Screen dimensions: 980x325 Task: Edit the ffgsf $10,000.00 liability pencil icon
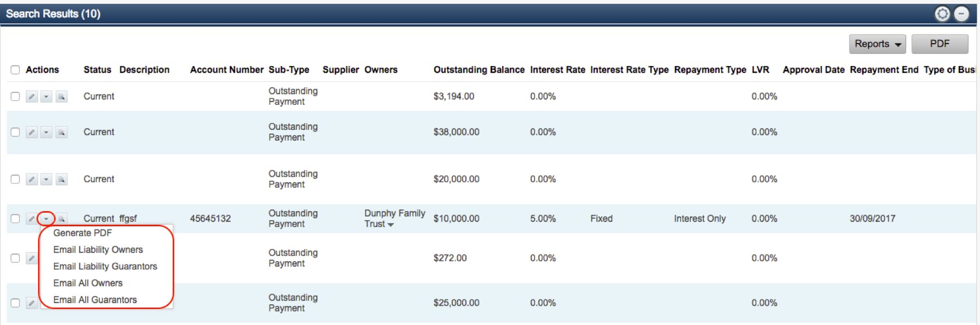[31, 219]
